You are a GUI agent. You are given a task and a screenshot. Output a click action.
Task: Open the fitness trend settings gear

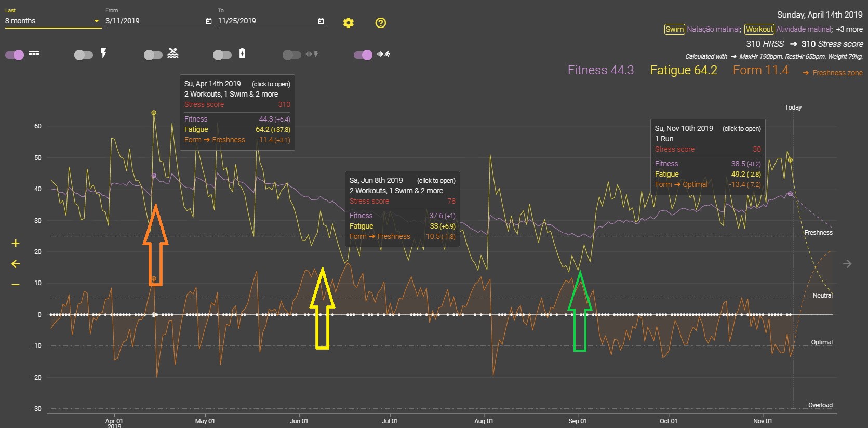[349, 23]
